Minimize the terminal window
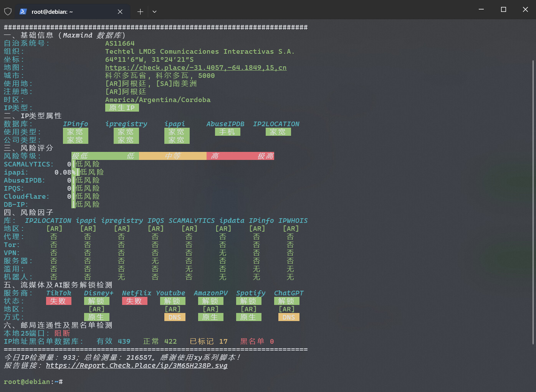This screenshot has width=536, height=392. [481, 10]
